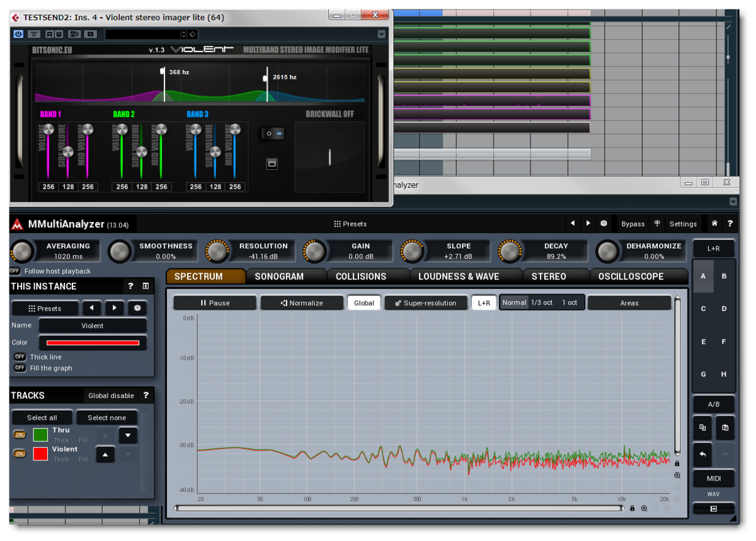Toggle the Bypass button
The image size is (756, 541).
(x=633, y=224)
